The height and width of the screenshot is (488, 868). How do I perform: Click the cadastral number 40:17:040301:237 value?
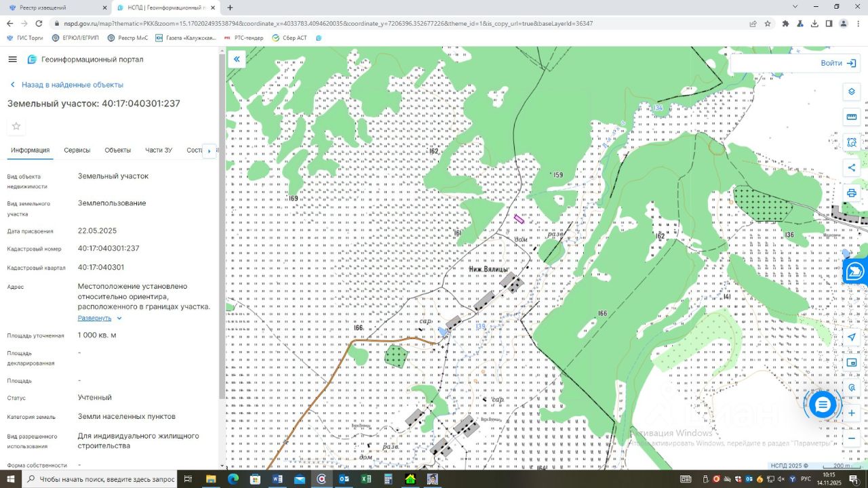(108, 249)
